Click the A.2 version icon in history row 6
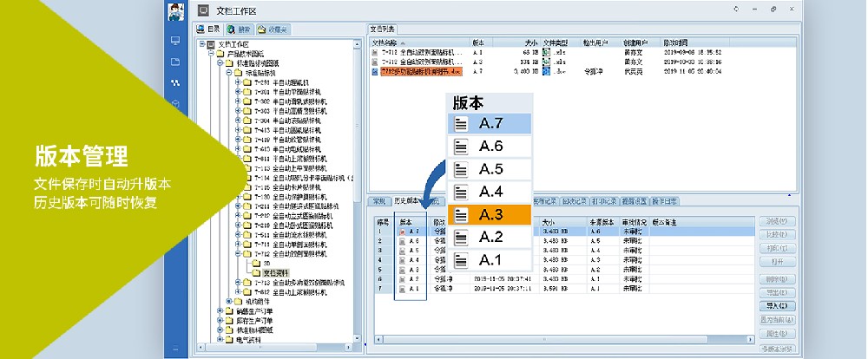The height and width of the screenshot is (359, 868). click(402, 279)
